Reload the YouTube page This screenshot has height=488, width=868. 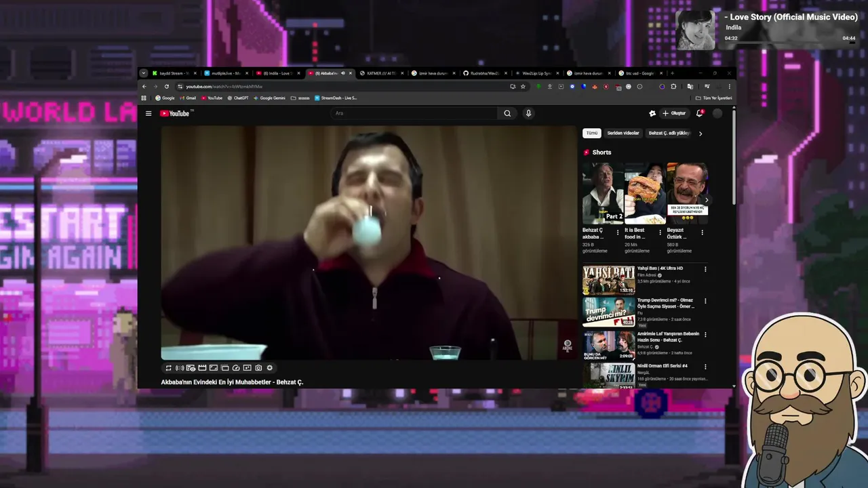167,86
